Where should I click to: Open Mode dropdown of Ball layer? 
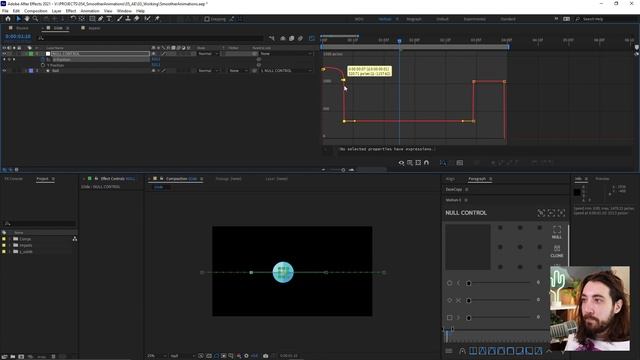(208, 71)
